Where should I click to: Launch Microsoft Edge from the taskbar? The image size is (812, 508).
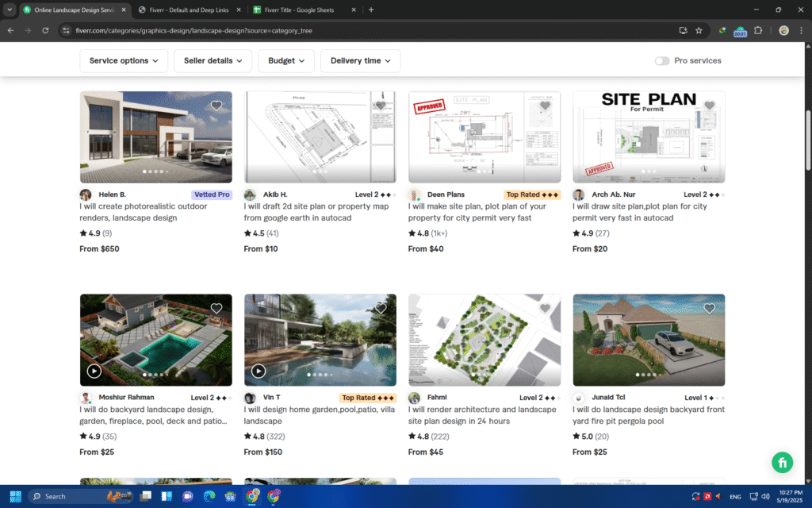pos(209,496)
